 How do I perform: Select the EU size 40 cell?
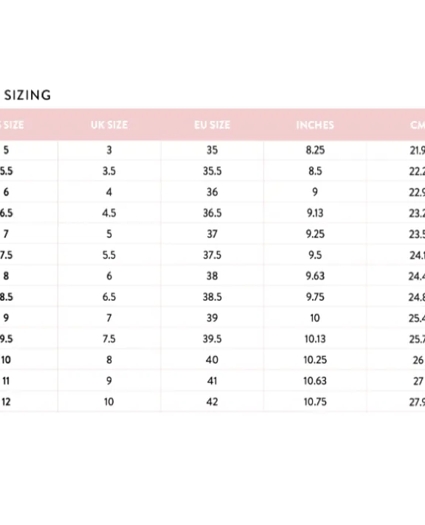(x=212, y=360)
